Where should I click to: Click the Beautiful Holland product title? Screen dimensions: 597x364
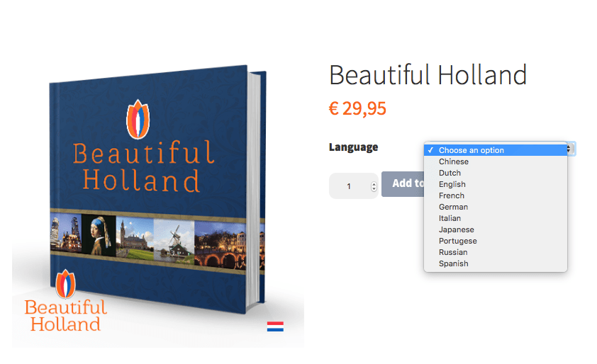pos(428,75)
